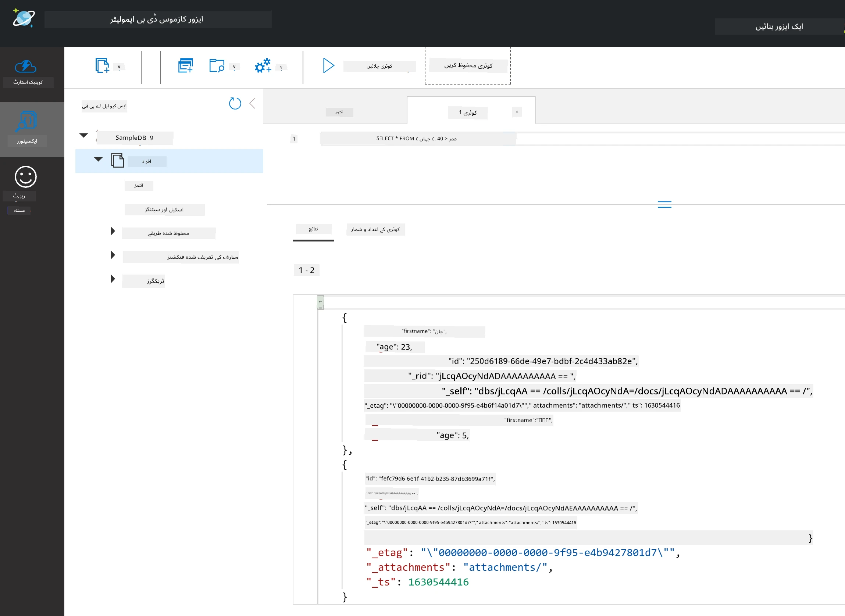Viewport: 845px width, 616px height.
Task: Expand the ٹریگرز triggers node
Action: (113, 279)
